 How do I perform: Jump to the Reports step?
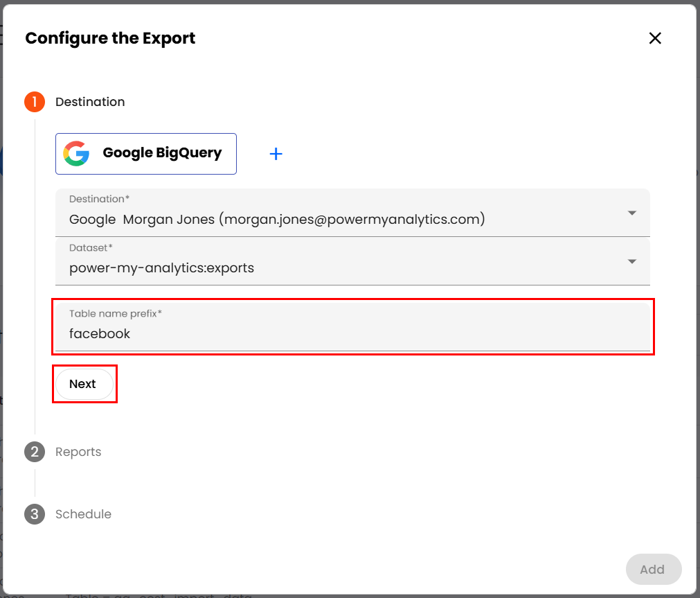78,452
